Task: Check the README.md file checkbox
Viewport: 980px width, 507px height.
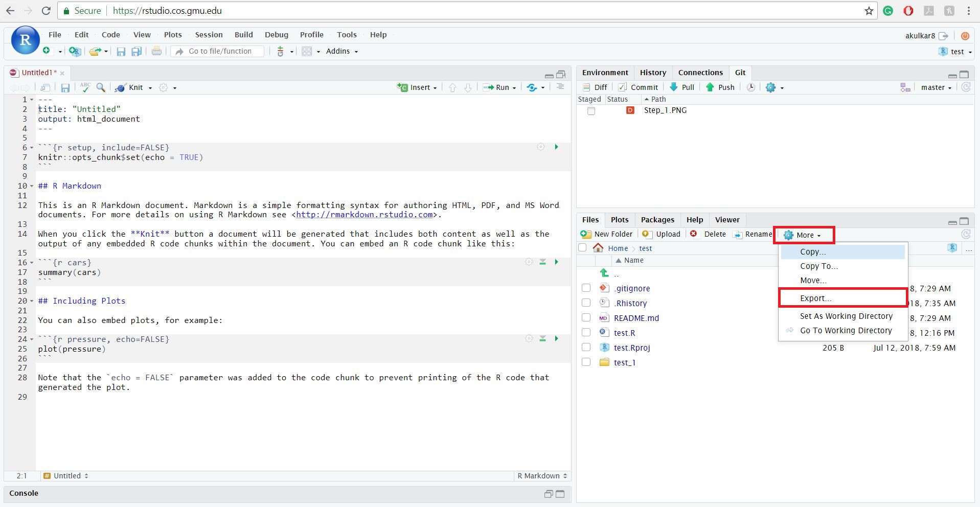Action: (x=586, y=318)
